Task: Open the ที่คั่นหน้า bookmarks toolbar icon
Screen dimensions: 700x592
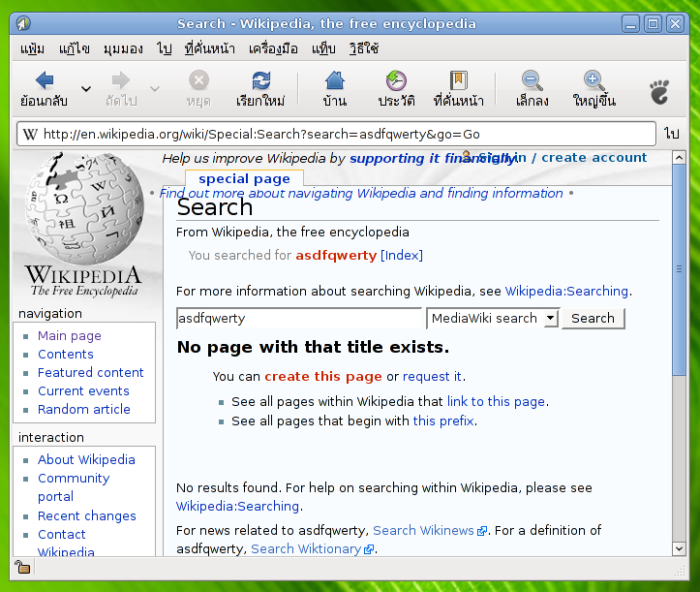Action: (x=459, y=80)
